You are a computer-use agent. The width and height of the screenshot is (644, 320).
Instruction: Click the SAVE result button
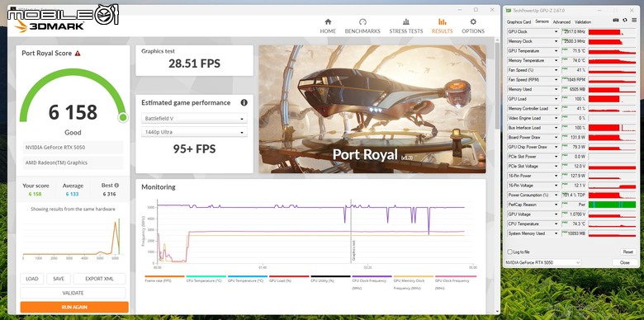[x=59, y=279]
